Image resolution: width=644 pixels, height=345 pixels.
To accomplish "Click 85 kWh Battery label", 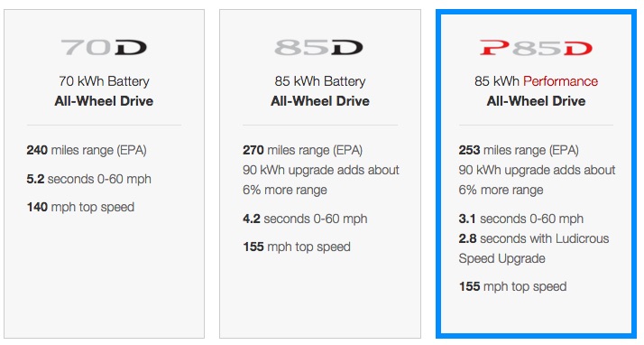I will 320,81.
